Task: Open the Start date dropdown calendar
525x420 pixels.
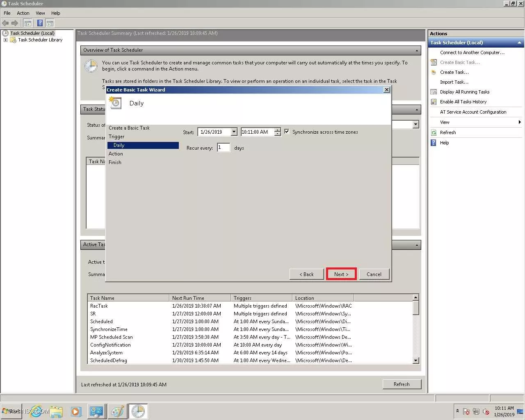Action: point(234,132)
